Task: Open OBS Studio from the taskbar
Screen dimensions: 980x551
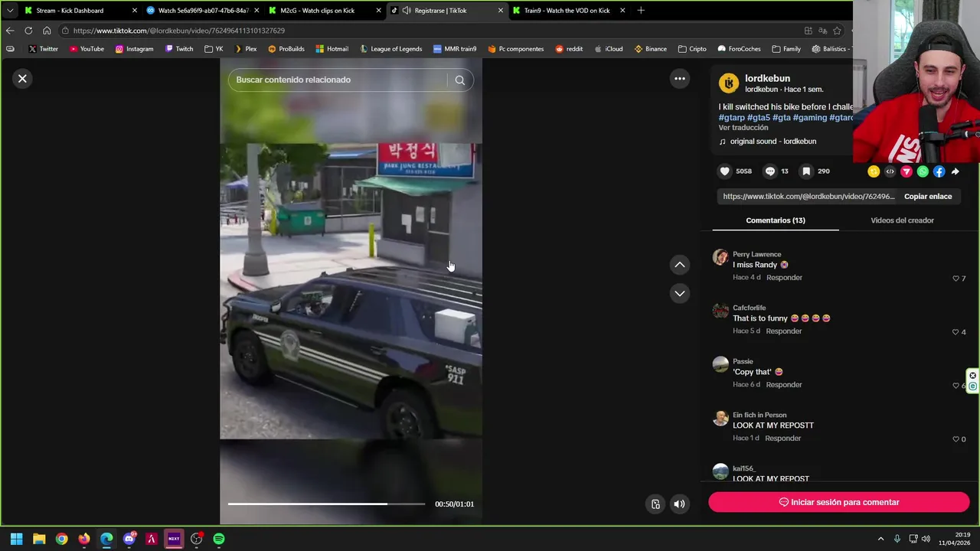Action: pyautogui.click(x=197, y=539)
